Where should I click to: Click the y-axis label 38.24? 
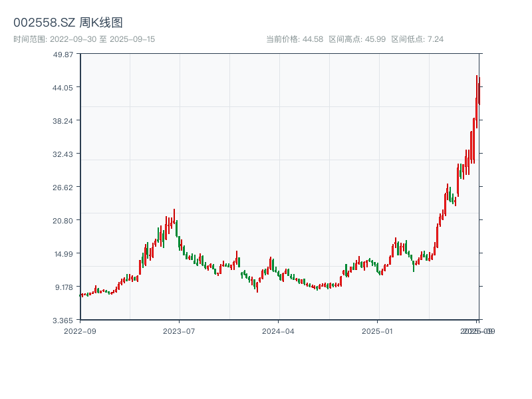63,121
